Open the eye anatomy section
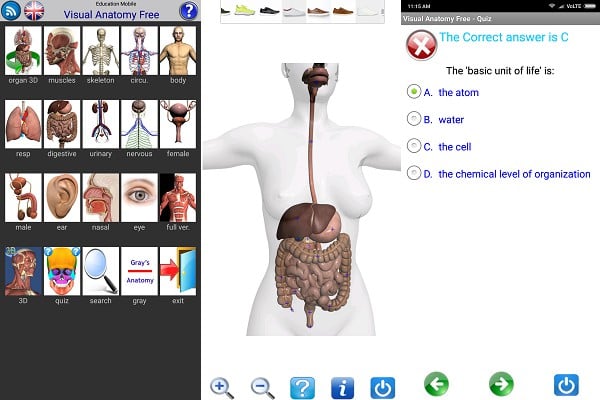 [139, 198]
